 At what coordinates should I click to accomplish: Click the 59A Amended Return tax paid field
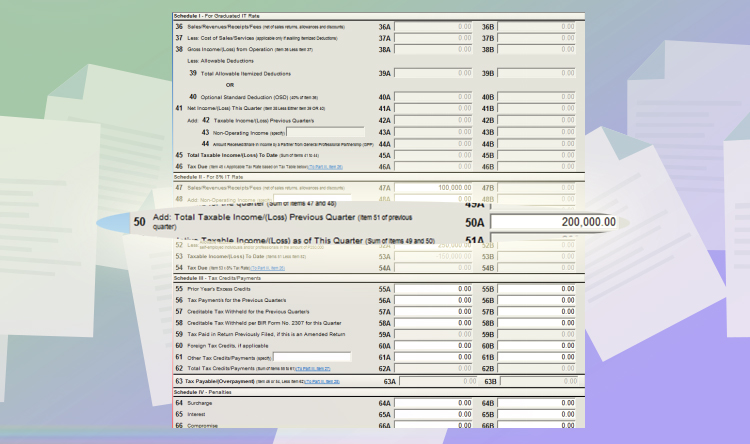coord(433,334)
